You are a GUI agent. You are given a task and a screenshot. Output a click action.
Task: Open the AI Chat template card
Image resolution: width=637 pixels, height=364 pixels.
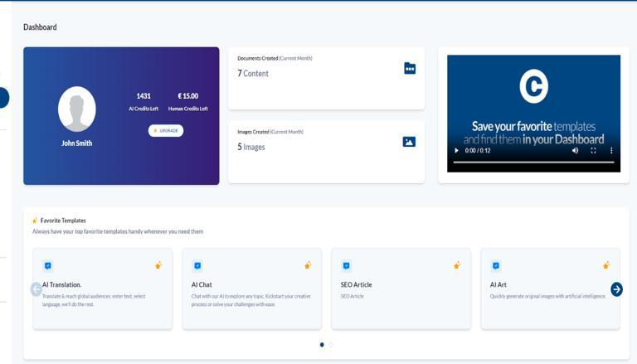[252, 289]
